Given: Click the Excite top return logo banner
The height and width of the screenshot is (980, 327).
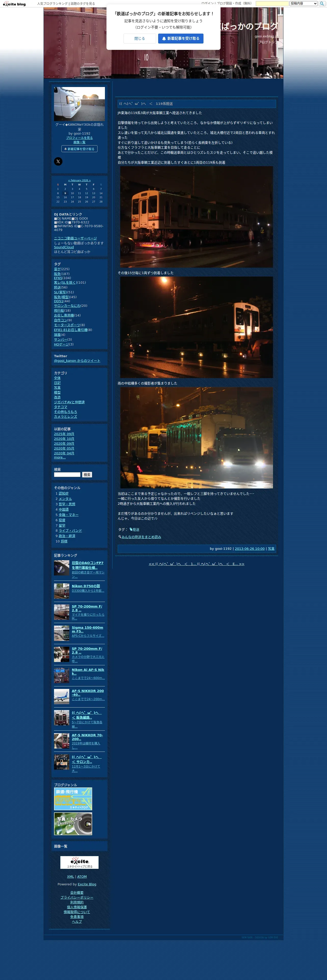Looking at the screenshot, I should [79, 862].
